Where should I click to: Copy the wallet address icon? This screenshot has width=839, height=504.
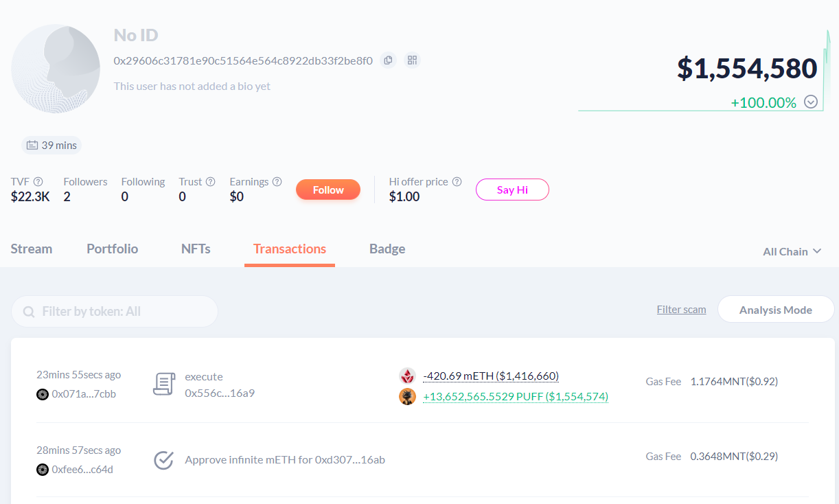pos(388,60)
